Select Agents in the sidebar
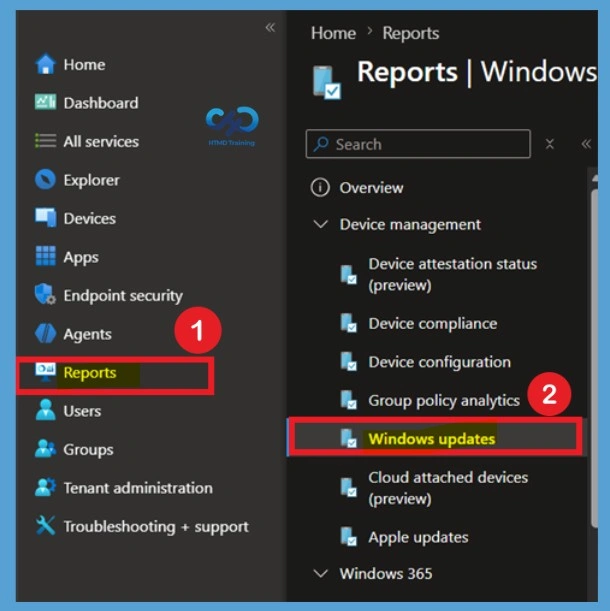 click(87, 334)
